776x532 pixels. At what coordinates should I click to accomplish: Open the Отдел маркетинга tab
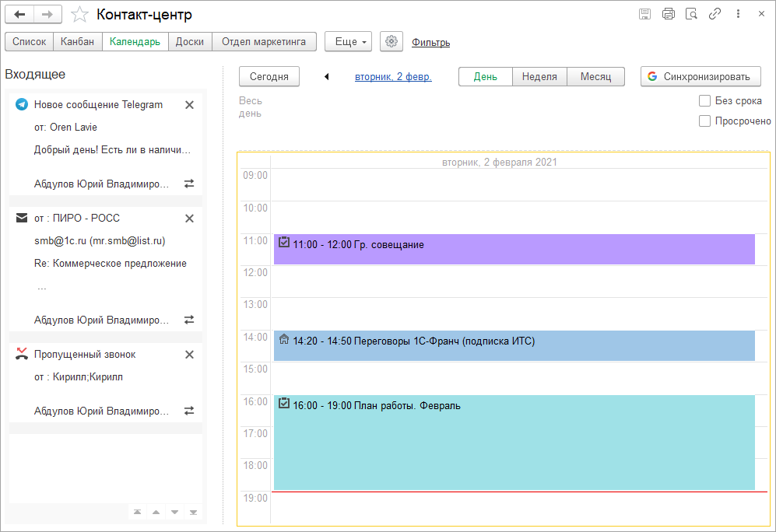pyautogui.click(x=264, y=41)
